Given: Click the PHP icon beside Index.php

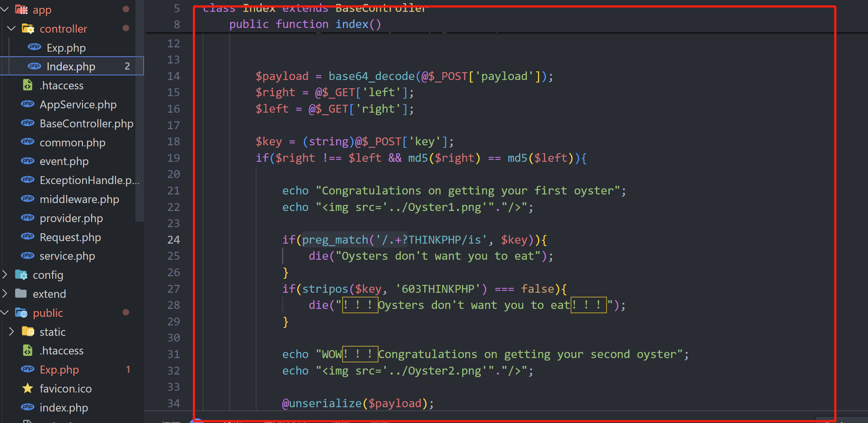Looking at the screenshot, I should pos(34,66).
